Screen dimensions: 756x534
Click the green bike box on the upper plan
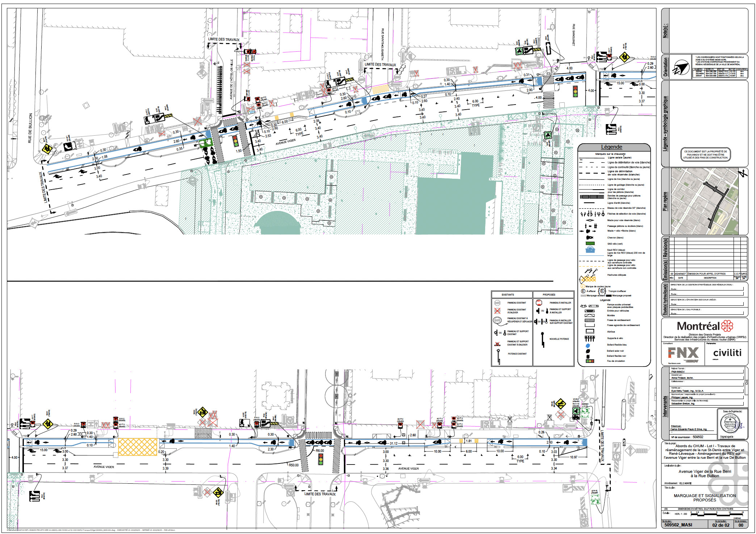[206, 143]
